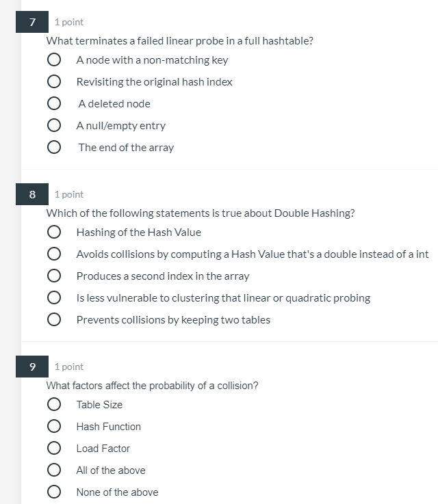Pick 'A null/empty entry' answer
The width and height of the screenshot is (438, 504).
(53, 125)
